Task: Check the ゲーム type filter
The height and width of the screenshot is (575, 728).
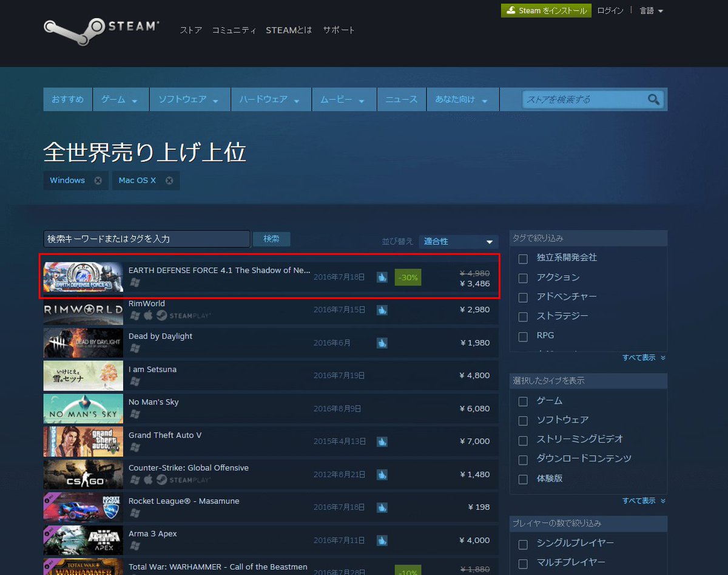Action: (523, 401)
